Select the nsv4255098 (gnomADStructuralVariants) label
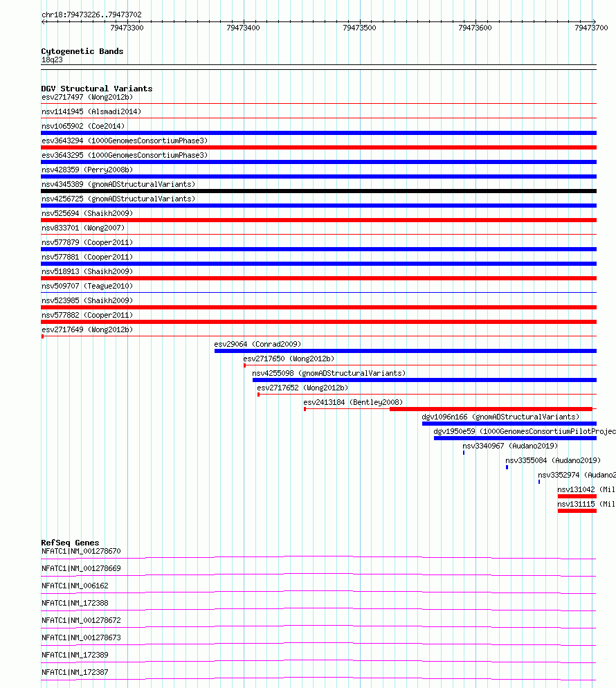The height and width of the screenshot is (688, 616). (329, 373)
